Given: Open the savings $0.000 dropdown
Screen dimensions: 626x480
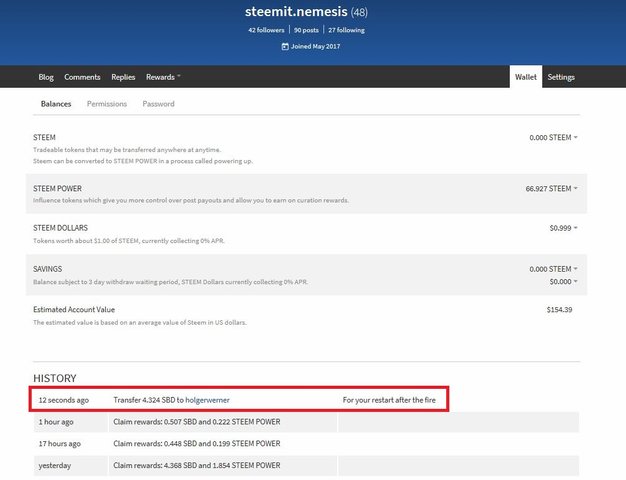Looking at the screenshot, I should pyautogui.click(x=563, y=281).
